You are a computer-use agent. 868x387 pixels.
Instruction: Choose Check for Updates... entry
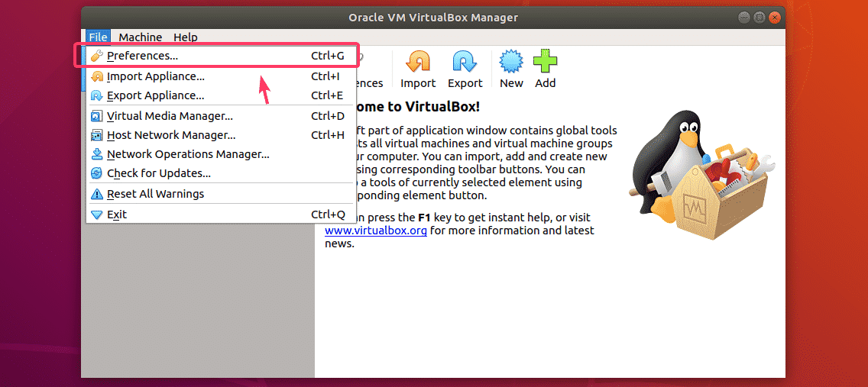coord(220,173)
